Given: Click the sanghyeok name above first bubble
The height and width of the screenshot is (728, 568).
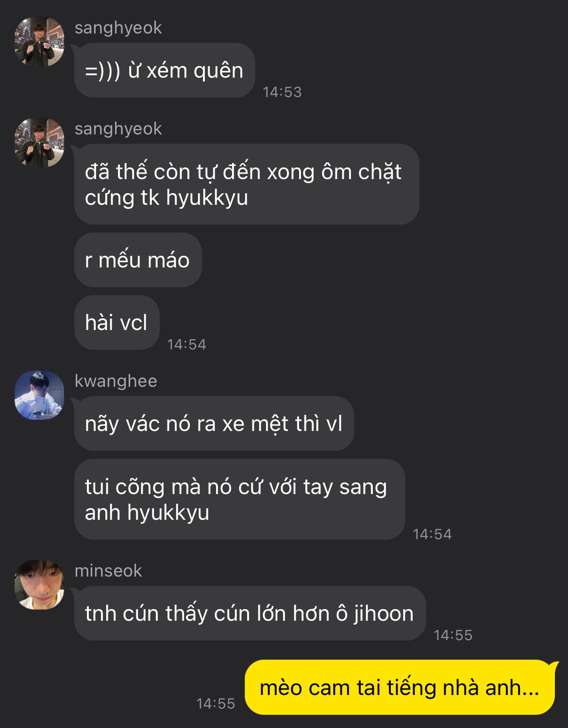Looking at the screenshot, I should (118, 28).
